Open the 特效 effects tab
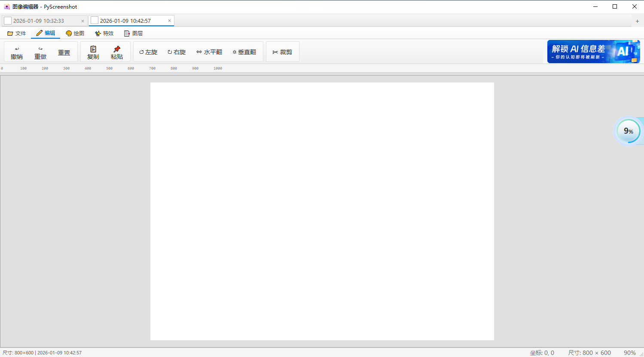Image resolution: width=644 pixels, height=357 pixels. click(104, 33)
